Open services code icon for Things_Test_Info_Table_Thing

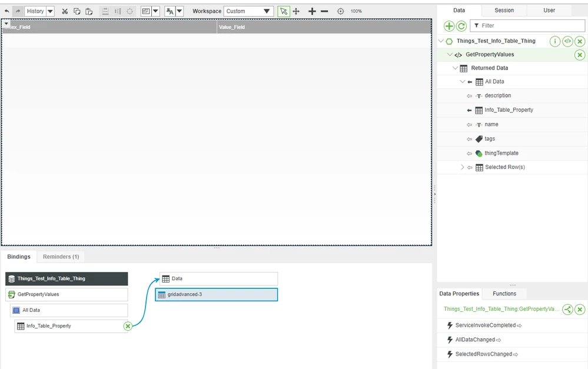coord(568,41)
